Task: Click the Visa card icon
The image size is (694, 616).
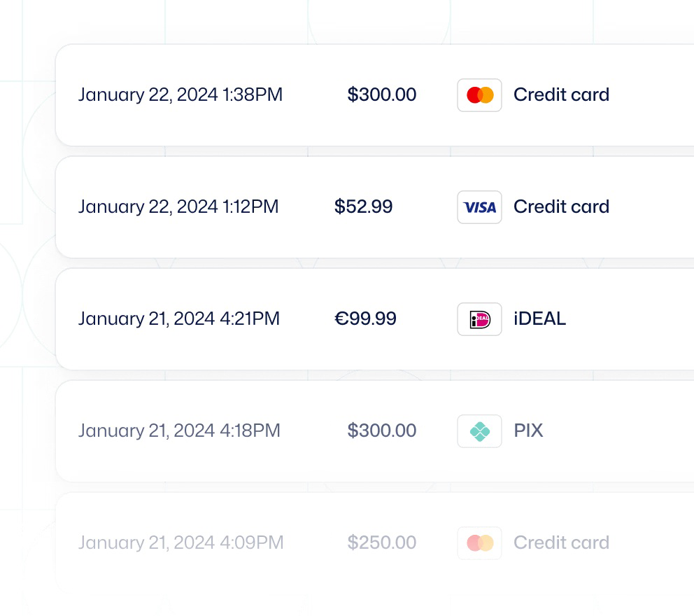Action: click(480, 207)
